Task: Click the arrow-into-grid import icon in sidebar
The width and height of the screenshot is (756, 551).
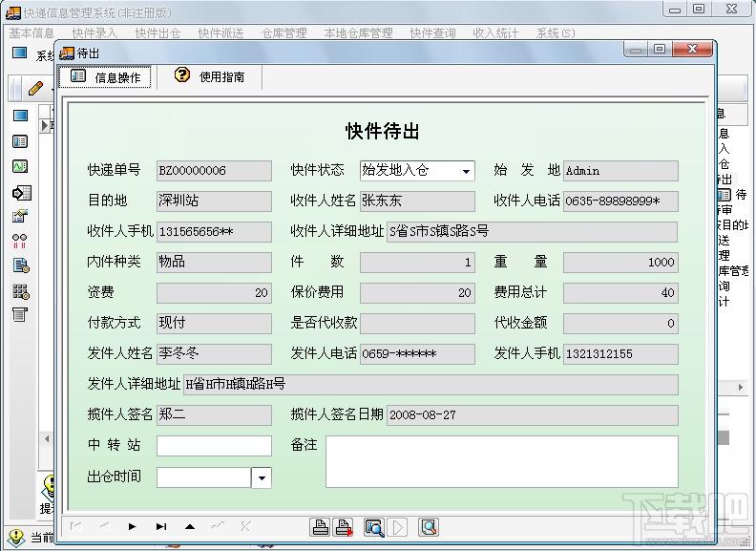Action: coord(21,193)
